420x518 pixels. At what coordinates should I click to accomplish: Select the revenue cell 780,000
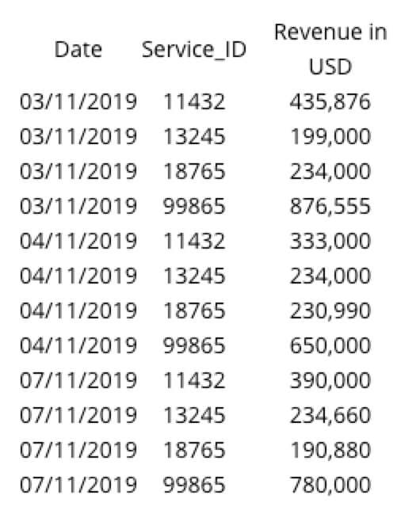(330, 485)
